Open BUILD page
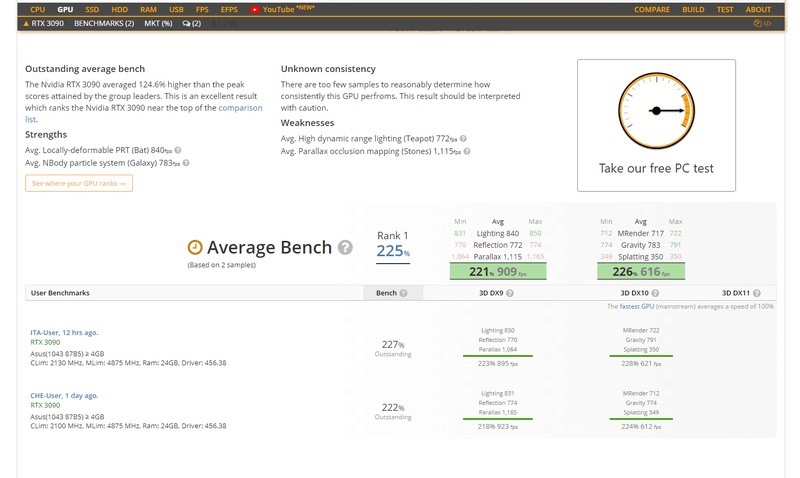800x478 pixels. [693, 9]
